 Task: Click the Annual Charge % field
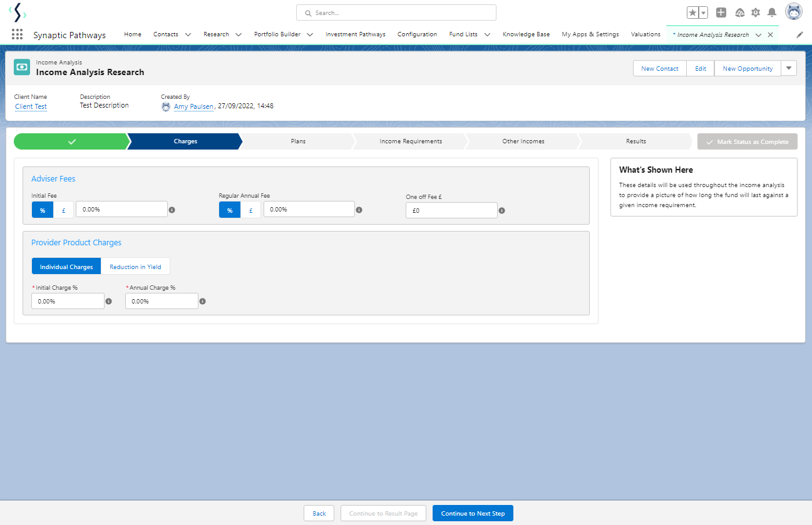162,301
